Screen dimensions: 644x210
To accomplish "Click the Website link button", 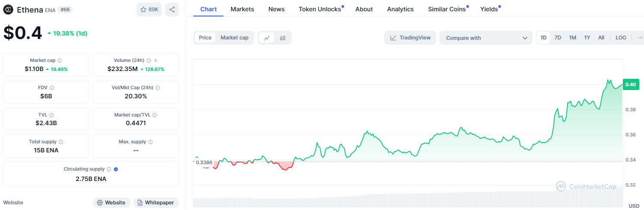I will pyautogui.click(x=112, y=202).
